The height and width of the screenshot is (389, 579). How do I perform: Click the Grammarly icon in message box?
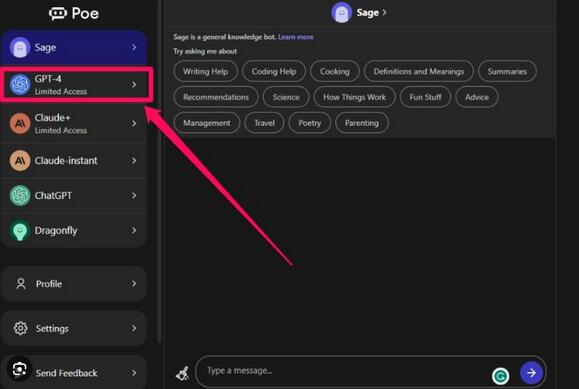(x=500, y=376)
